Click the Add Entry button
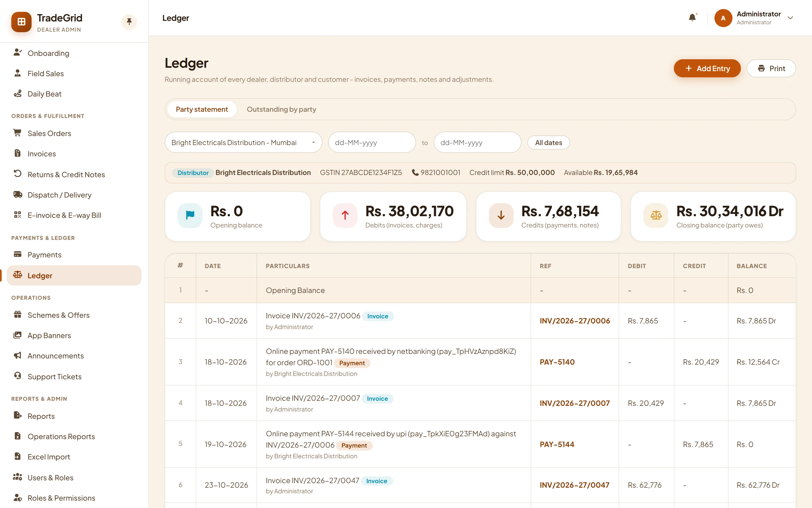Screen dimensions: 812x508 click(707, 69)
